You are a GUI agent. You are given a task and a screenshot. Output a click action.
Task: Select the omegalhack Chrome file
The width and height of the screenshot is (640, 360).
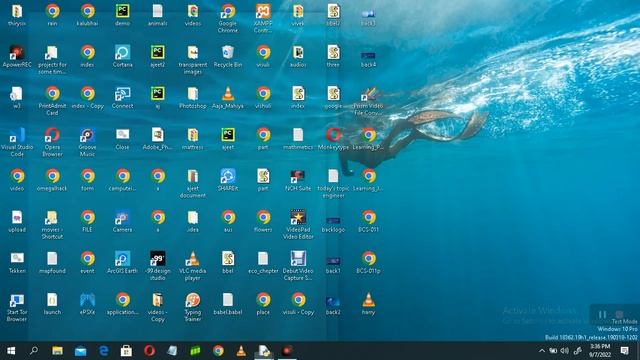coord(52,176)
